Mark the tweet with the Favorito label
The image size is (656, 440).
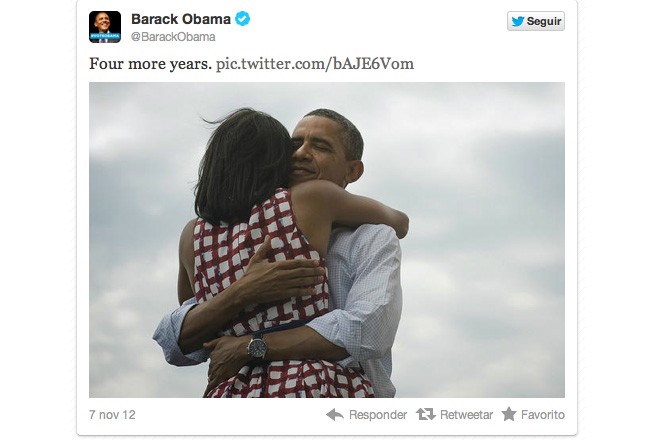[x=543, y=415]
